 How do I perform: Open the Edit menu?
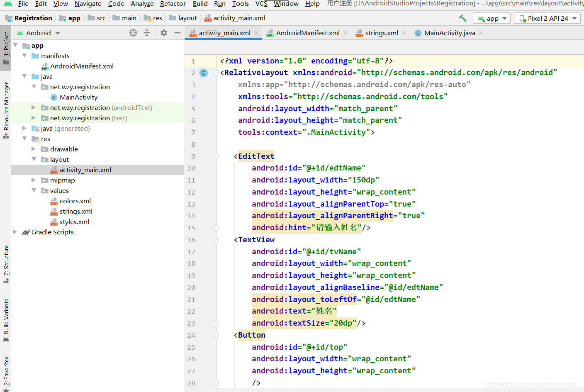tap(41, 4)
